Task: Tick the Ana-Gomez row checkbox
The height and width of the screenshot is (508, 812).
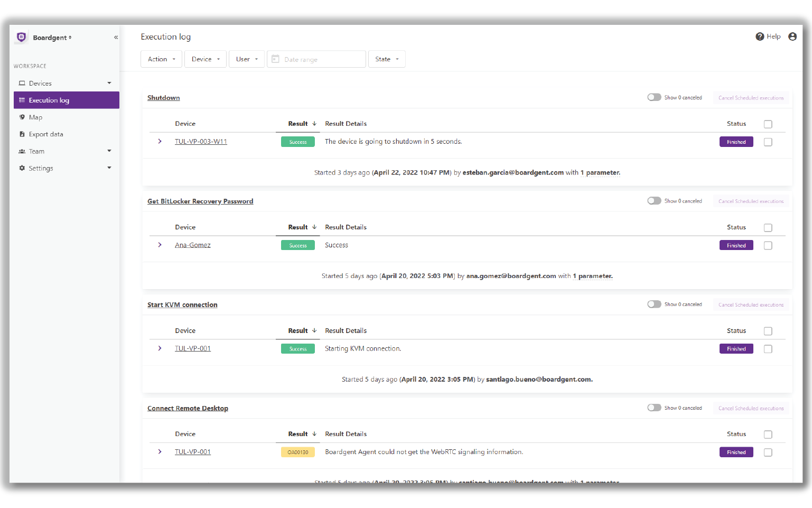Action: pos(768,246)
